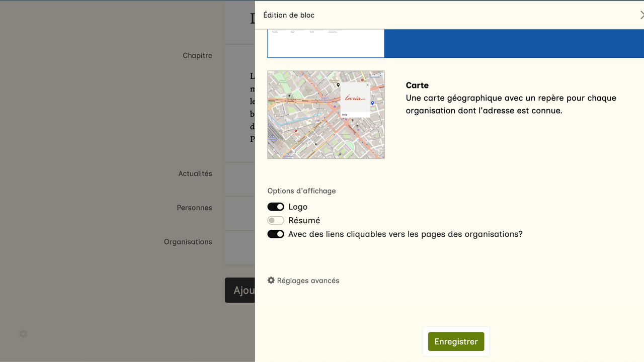This screenshot has height=362, width=644.
Task: Select the Chapitre section label
Action: (x=197, y=55)
